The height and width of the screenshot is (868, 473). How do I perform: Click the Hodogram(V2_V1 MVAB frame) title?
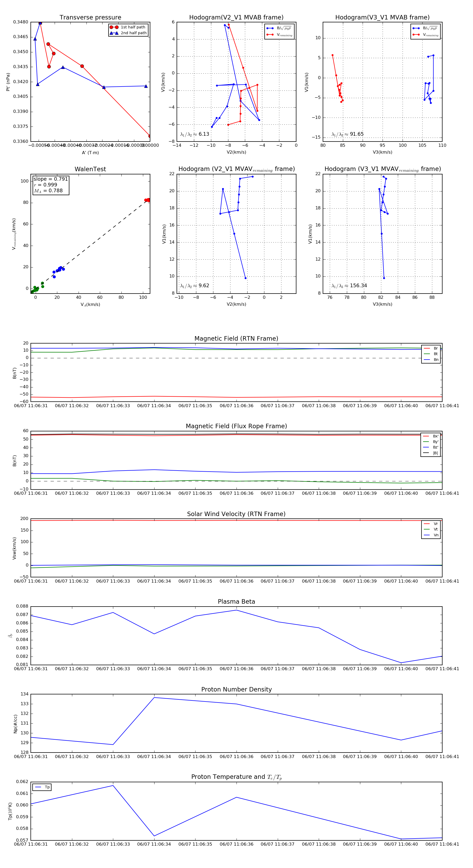click(236, 18)
